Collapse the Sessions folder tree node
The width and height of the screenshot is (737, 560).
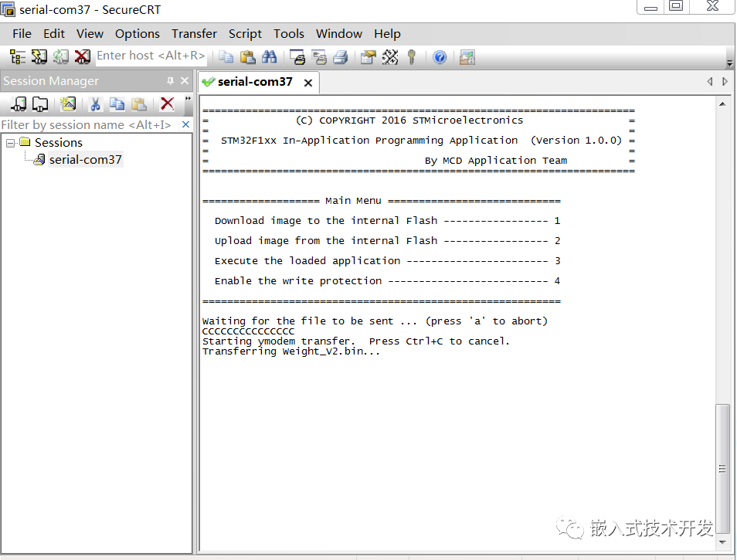tap(10, 143)
